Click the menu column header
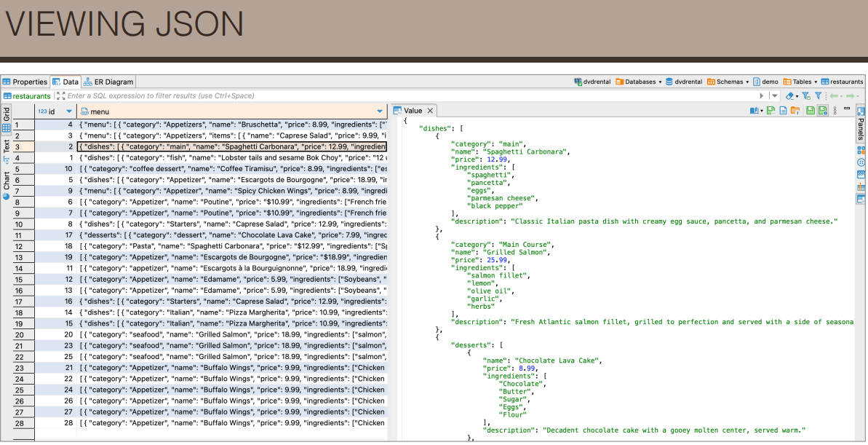Screen dimensions: 868x445 pos(231,111)
